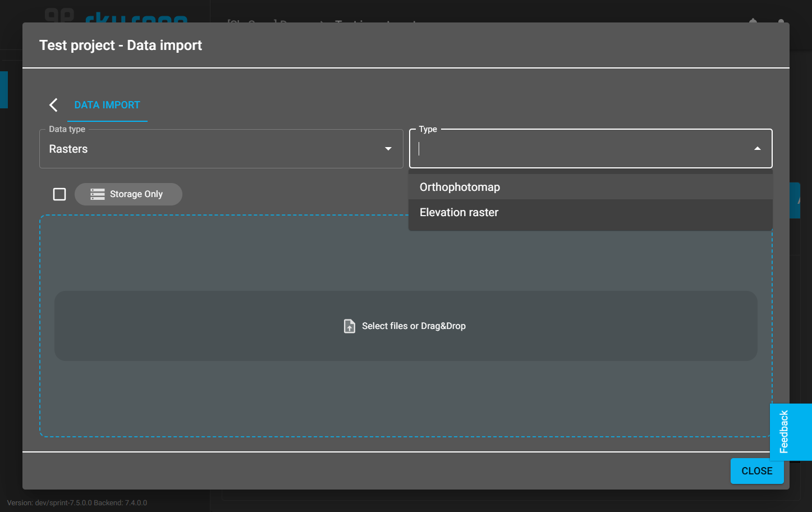Screen dimensions: 812x512
Task: Tick the checkbox beside Storage Only
Action: [59, 194]
